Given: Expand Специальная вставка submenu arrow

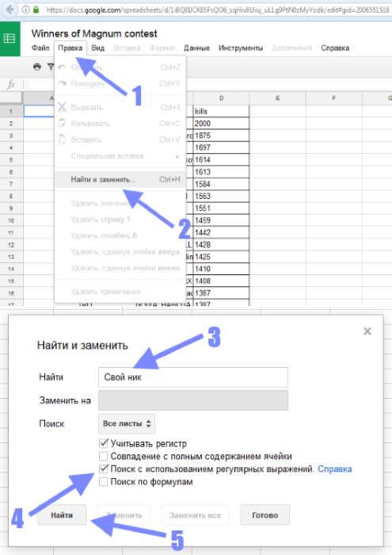Looking at the screenshot, I should pyautogui.click(x=177, y=156).
